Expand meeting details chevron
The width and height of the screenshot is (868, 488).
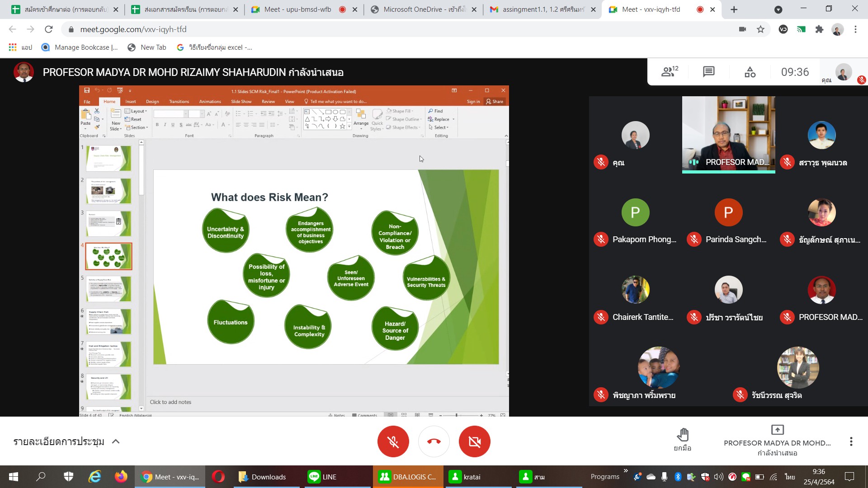(116, 441)
